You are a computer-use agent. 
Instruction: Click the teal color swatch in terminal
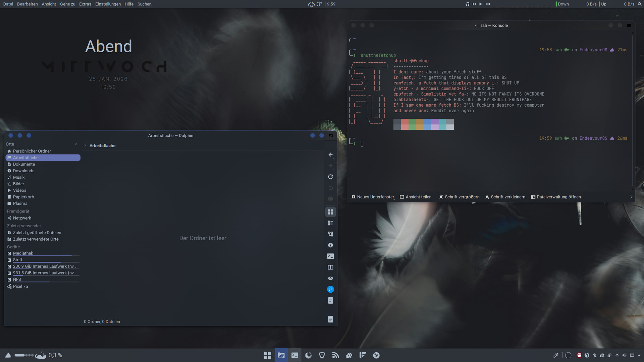pyautogui.click(x=442, y=124)
